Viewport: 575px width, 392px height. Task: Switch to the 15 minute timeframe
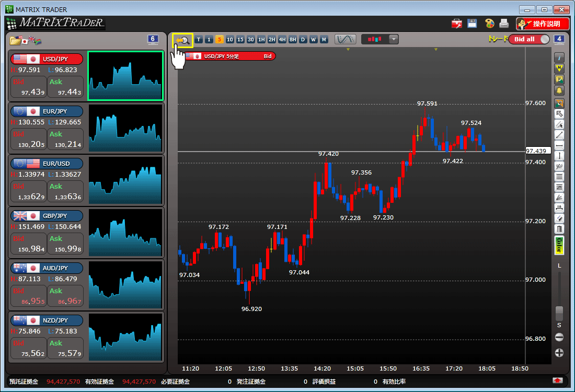point(240,40)
